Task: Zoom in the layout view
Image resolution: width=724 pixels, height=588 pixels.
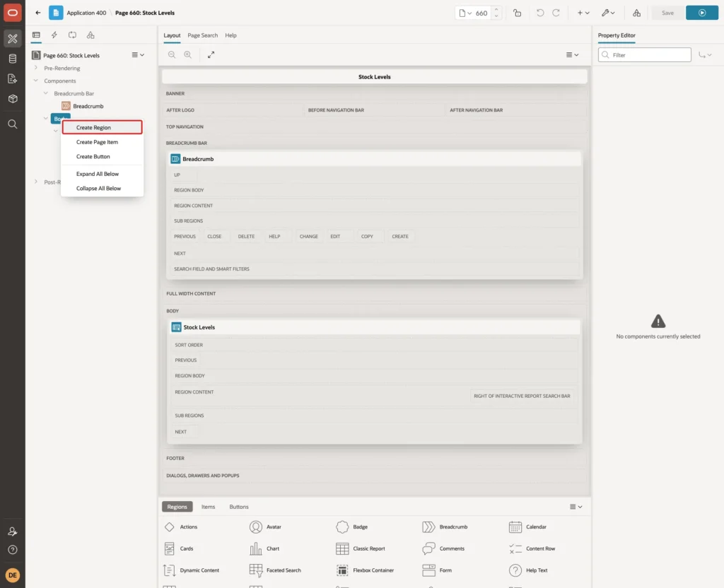Action: tap(188, 54)
